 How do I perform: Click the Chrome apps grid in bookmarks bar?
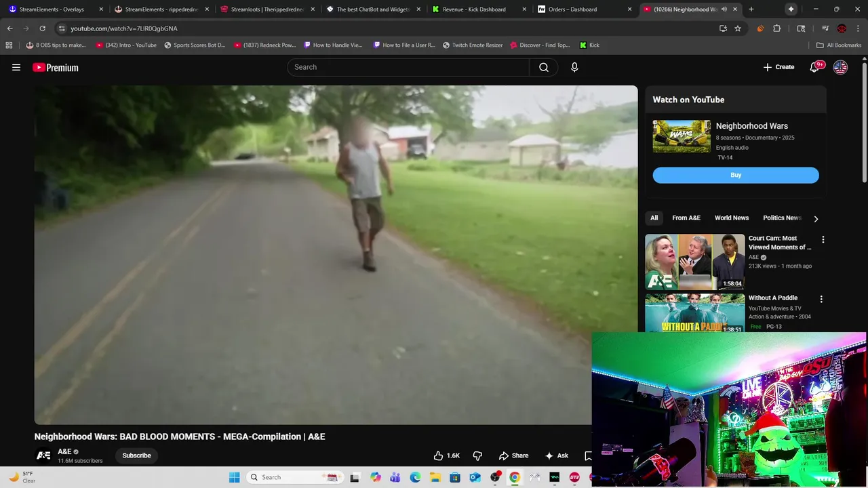9,45
